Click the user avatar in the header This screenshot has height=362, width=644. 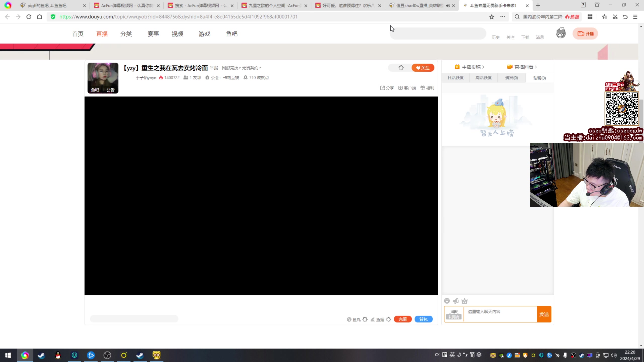point(561,33)
